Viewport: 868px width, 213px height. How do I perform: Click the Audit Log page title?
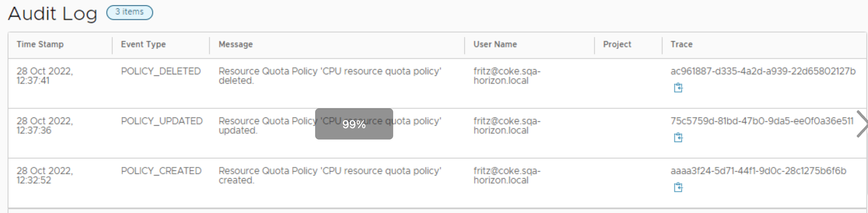click(53, 14)
